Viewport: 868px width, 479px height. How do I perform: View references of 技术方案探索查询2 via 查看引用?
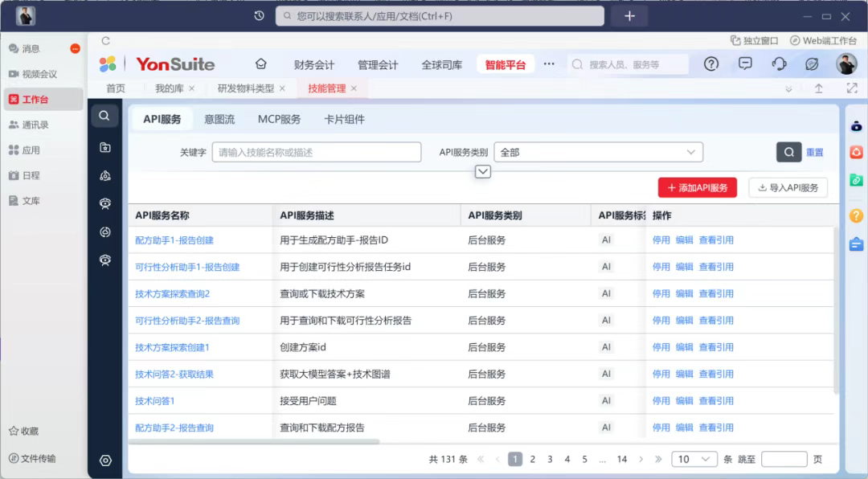point(716,293)
